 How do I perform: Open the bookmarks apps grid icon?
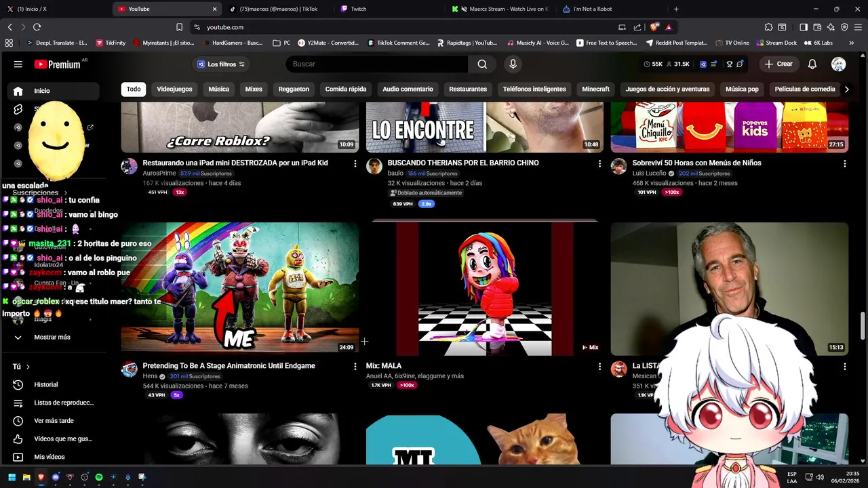[9, 43]
